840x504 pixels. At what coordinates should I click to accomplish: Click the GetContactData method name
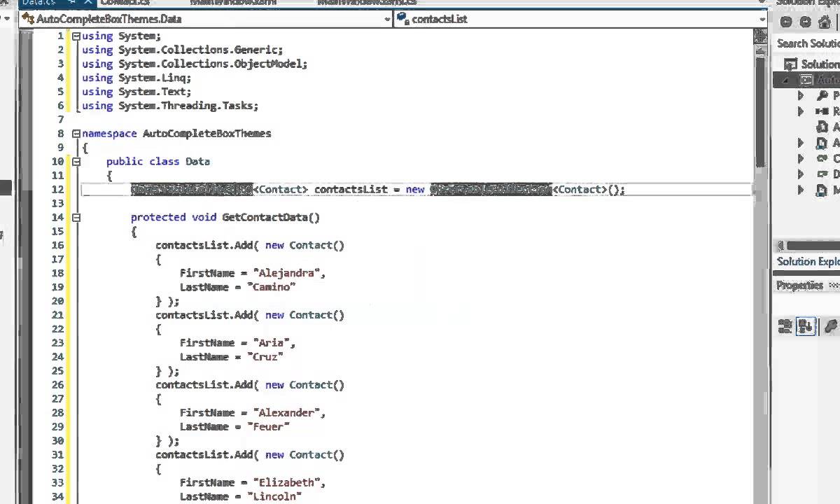[265, 218]
